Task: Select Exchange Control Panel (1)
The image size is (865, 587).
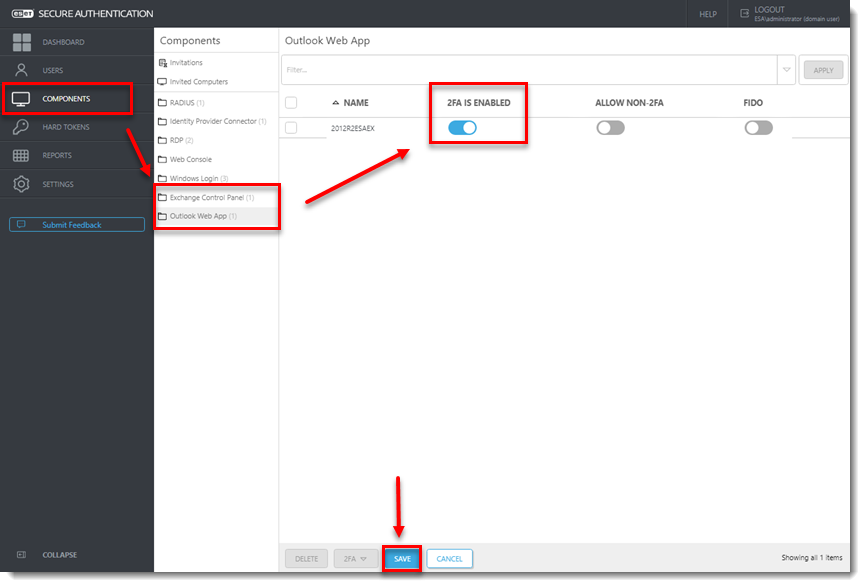Action: coord(212,198)
